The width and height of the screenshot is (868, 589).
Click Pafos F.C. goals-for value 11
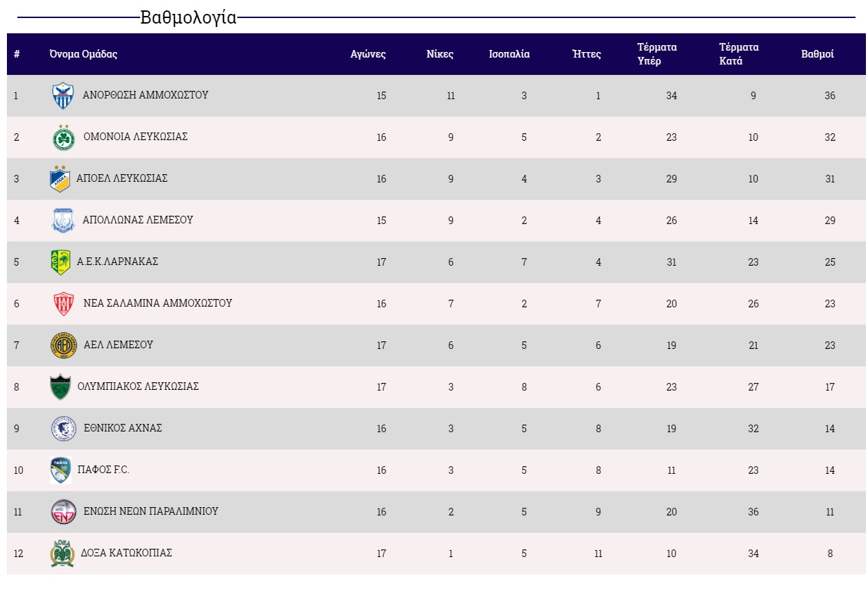(x=672, y=470)
